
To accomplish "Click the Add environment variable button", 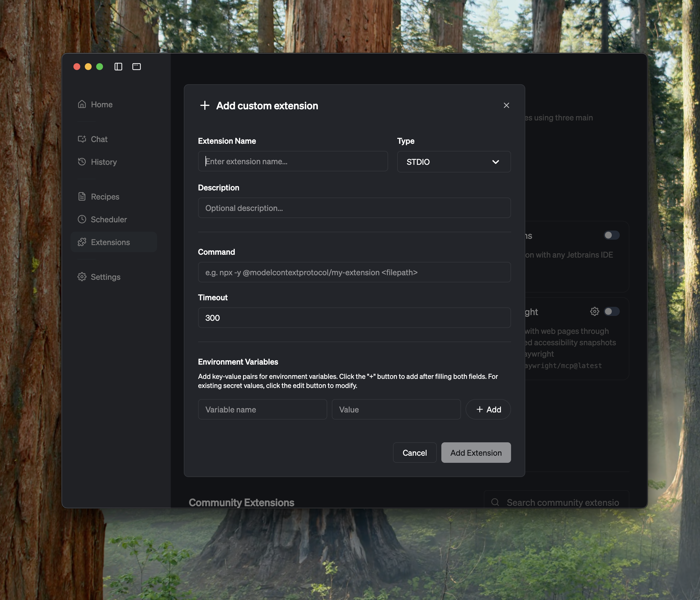I will tap(488, 410).
